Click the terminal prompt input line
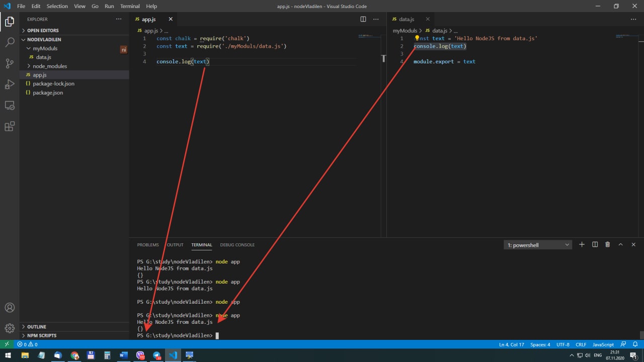 pos(178,335)
